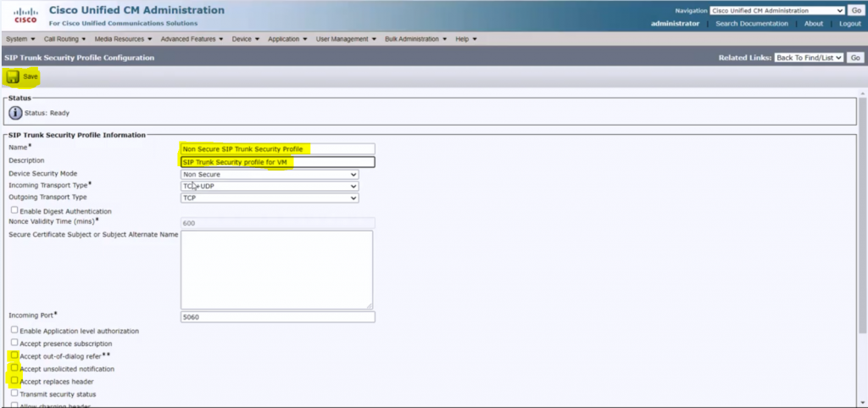Click the Incoming Port field
This screenshot has width=868, height=408.
point(277,317)
